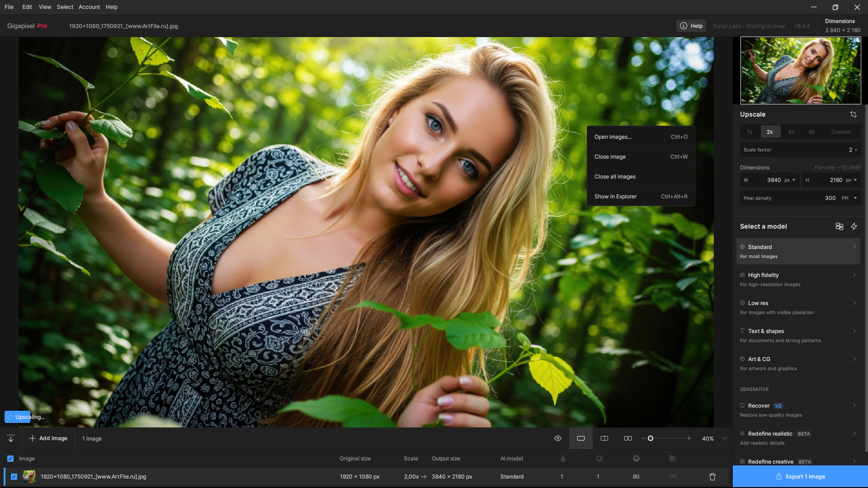Click Export 1 image button
This screenshot has height=488, width=868.
click(800, 477)
